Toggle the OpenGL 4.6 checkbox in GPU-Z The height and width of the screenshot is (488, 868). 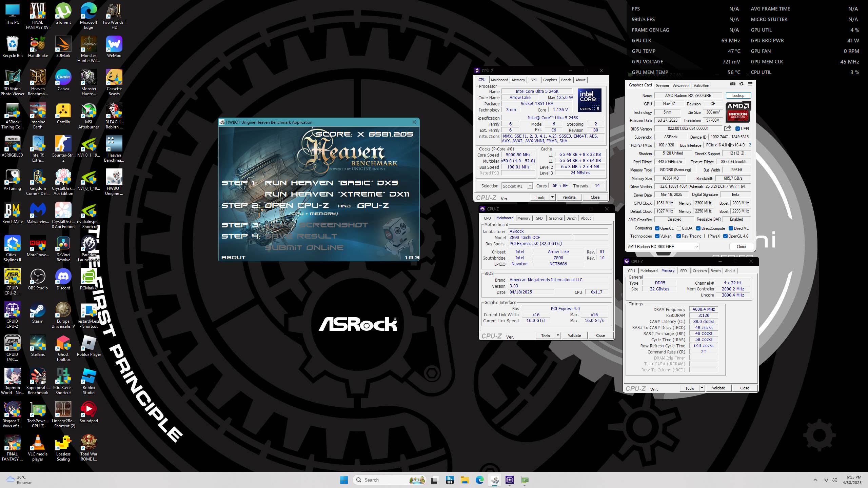(725, 236)
